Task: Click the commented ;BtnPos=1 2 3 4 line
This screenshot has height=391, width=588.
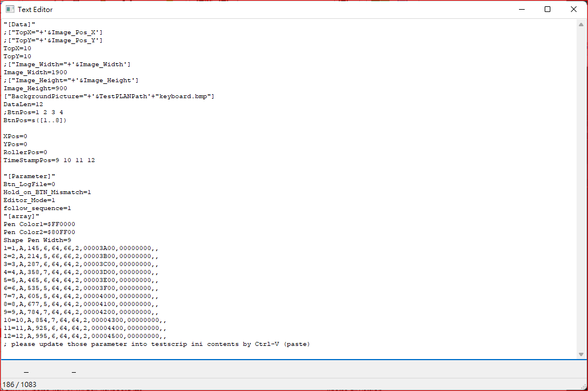Action: pyautogui.click(x=34, y=112)
